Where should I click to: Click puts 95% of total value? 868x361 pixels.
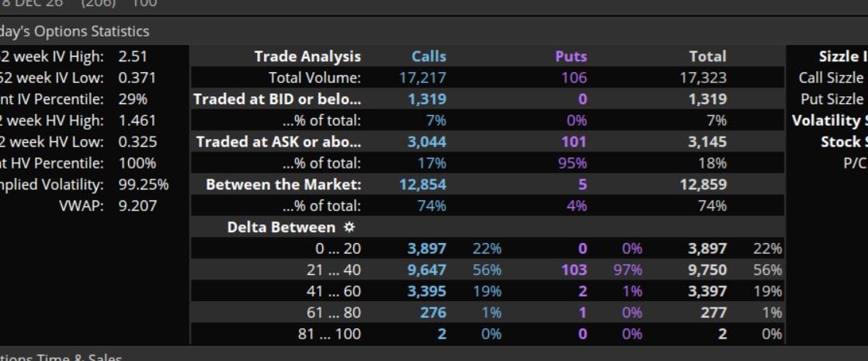571,163
